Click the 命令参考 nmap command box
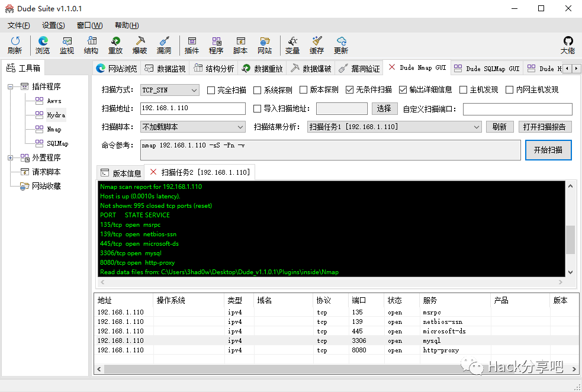The height and width of the screenshot is (392, 582). tap(330, 150)
